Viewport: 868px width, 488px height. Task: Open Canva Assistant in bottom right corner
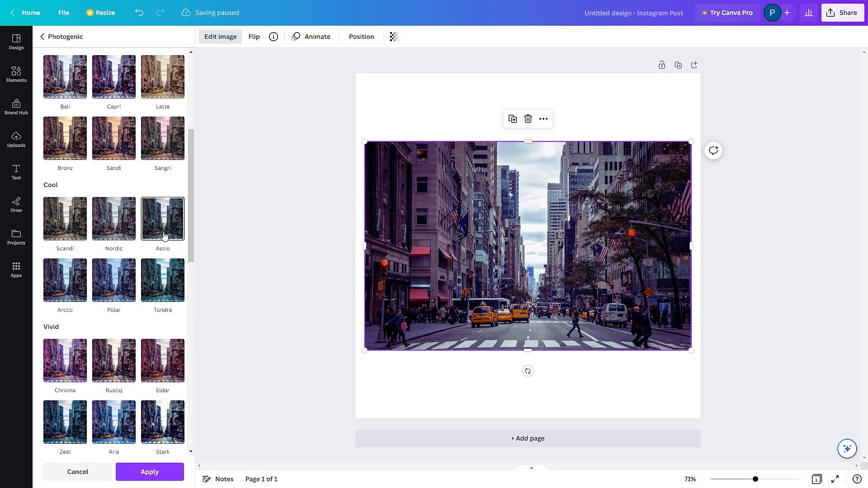846,448
